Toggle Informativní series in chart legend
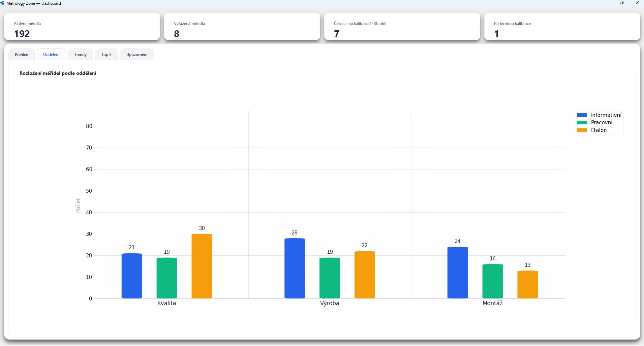Image resolution: width=644 pixels, height=346 pixels. tap(606, 115)
